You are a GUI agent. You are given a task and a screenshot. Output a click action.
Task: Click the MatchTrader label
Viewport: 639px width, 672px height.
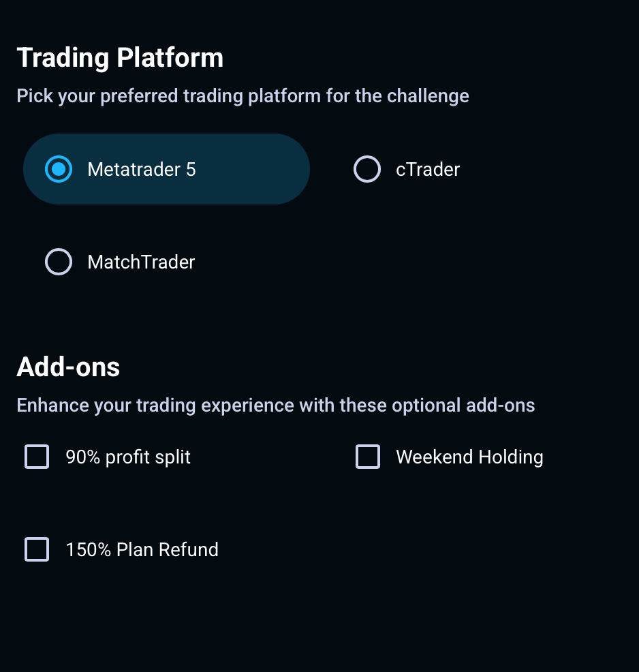point(140,262)
